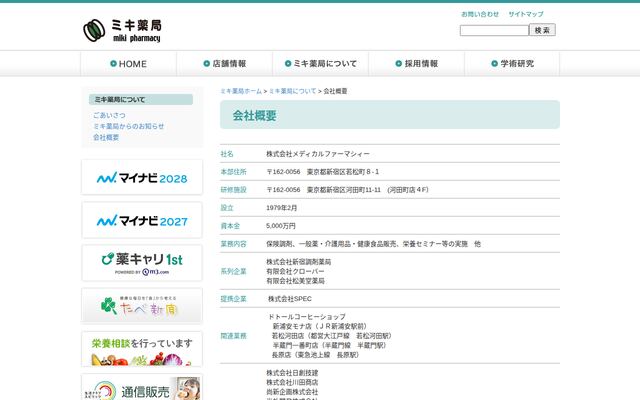This screenshot has width=640, height=400.
Task: Open the たべ新聞 clover banner
Action: point(142,306)
